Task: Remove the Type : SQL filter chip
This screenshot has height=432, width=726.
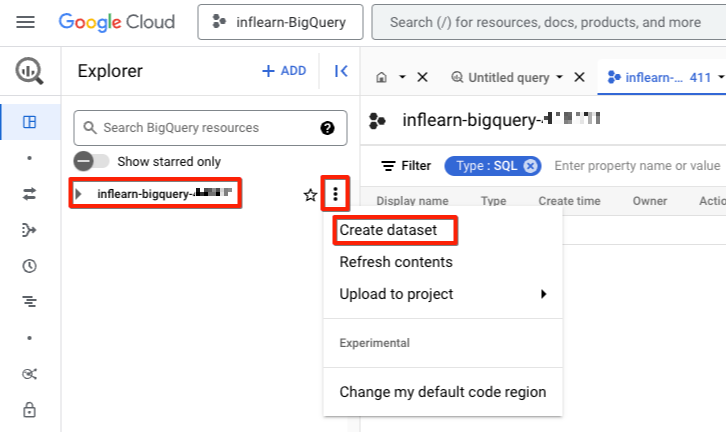Action: (531, 166)
